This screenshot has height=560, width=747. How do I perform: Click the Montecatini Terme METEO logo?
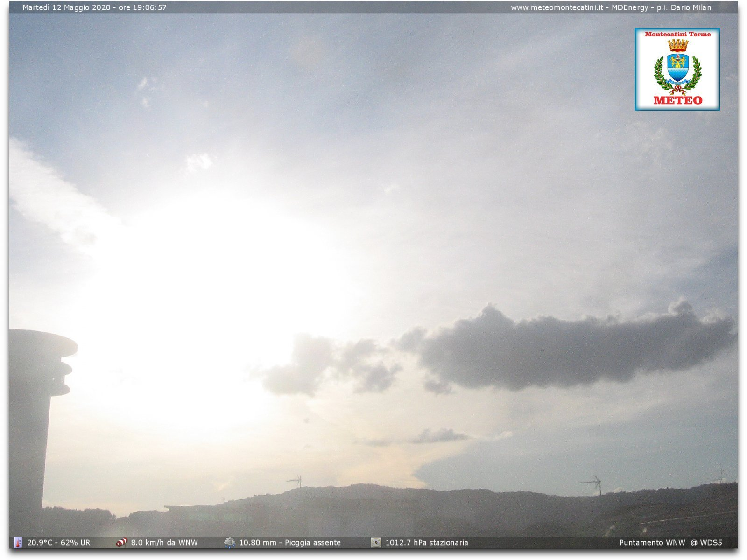(x=677, y=69)
